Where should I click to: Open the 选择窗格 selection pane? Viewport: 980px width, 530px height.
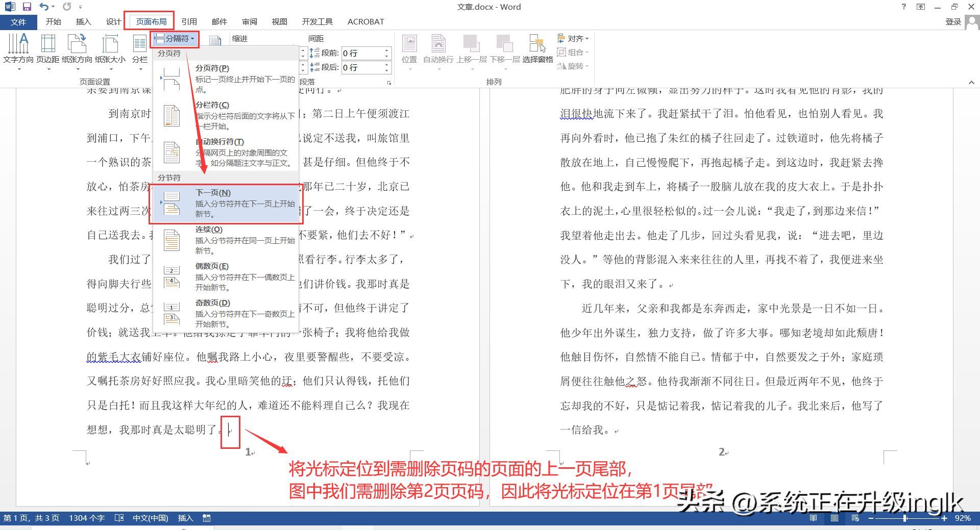coord(537,49)
